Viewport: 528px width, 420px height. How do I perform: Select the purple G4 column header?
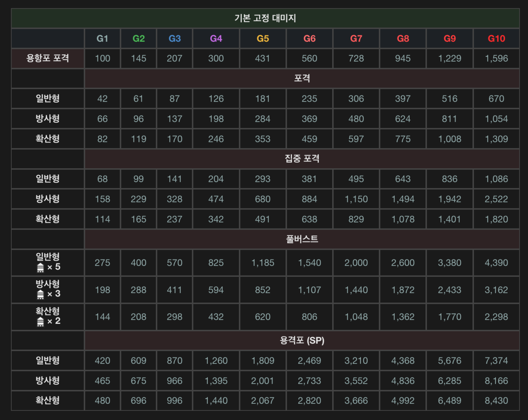[x=216, y=39]
